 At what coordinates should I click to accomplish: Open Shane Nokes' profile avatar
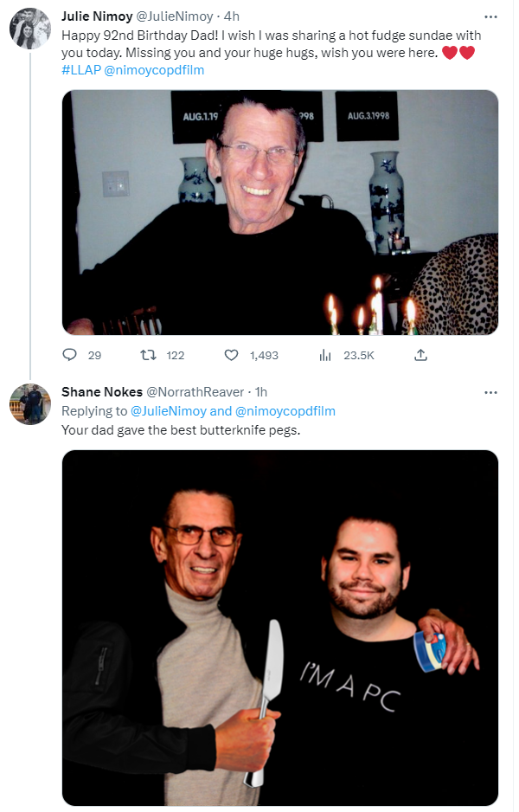coord(29,404)
